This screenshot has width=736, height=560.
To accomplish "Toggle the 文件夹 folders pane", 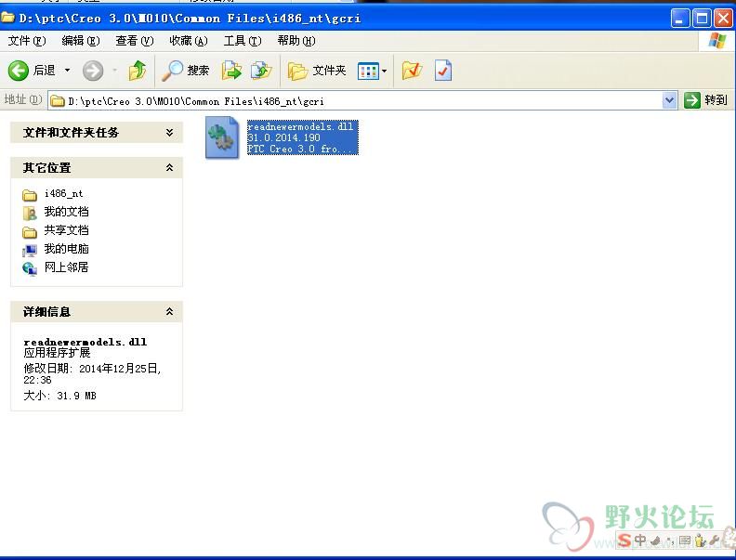I will [316, 71].
